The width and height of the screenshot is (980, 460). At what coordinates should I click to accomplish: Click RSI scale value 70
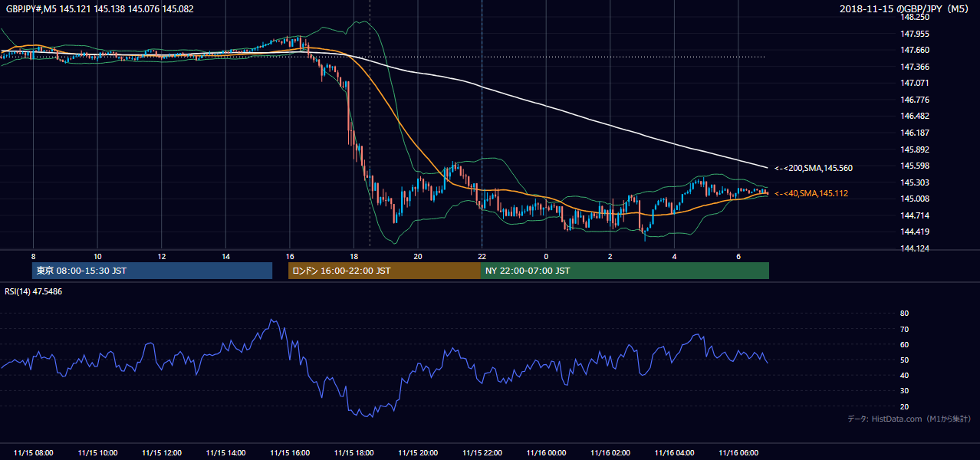[x=904, y=329]
